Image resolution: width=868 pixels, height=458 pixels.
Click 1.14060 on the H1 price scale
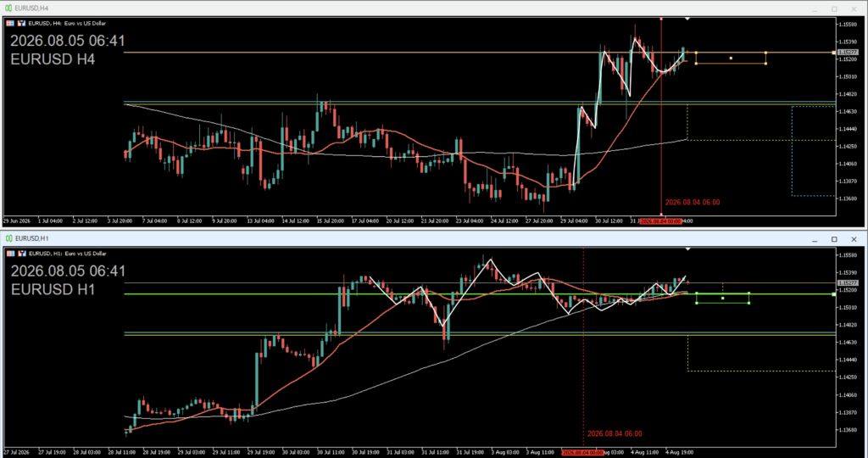[x=848, y=395]
